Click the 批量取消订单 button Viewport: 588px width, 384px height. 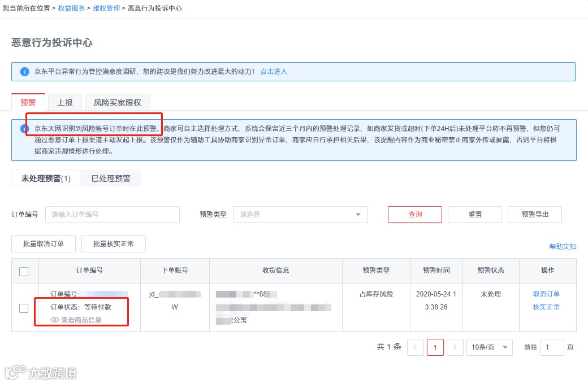[x=44, y=244]
